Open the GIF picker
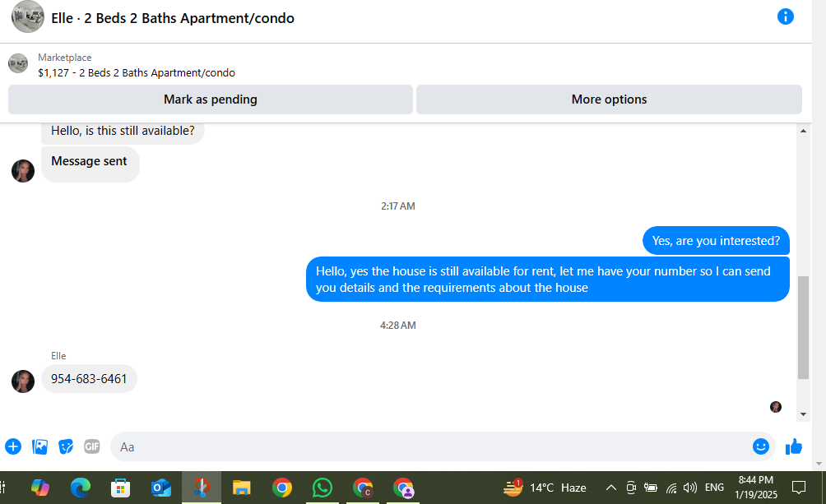This screenshot has height=504, width=826. [x=91, y=446]
